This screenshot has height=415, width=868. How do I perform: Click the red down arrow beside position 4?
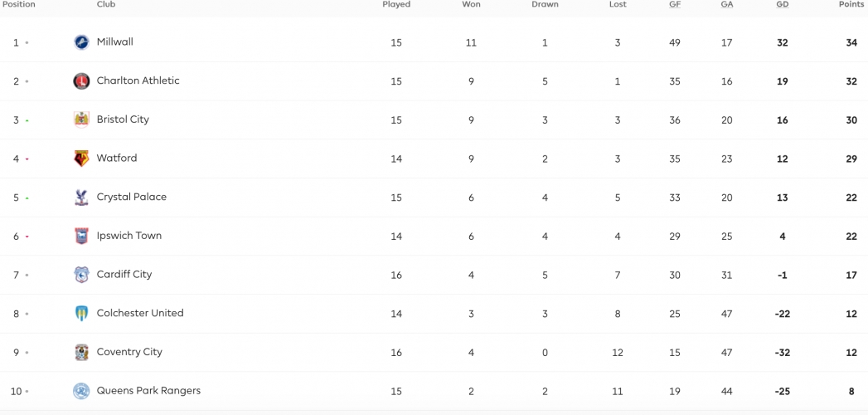pyautogui.click(x=27, y=159)
